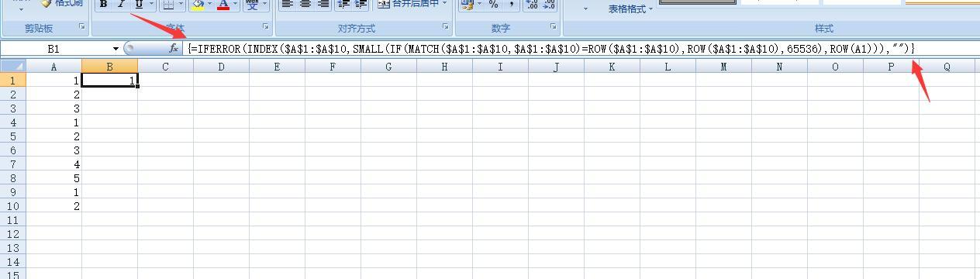Apply percent style
The image size is (980, 279).
pos(493,4)
